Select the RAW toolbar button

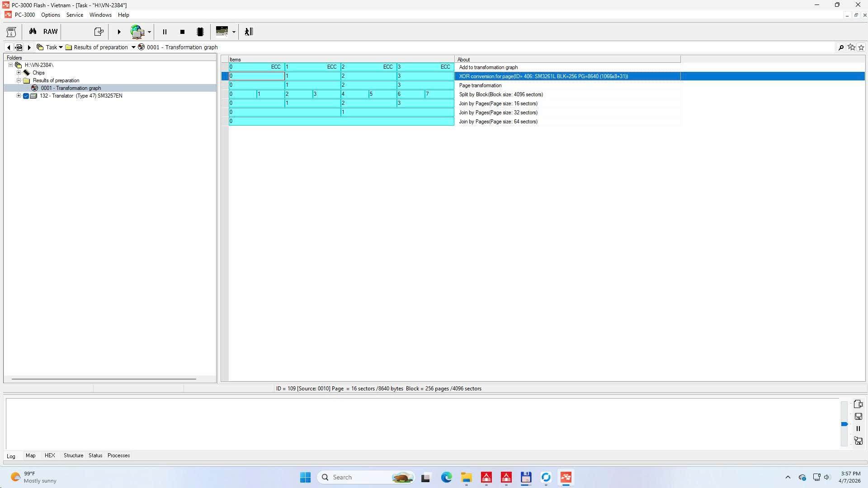click(50, 32)
